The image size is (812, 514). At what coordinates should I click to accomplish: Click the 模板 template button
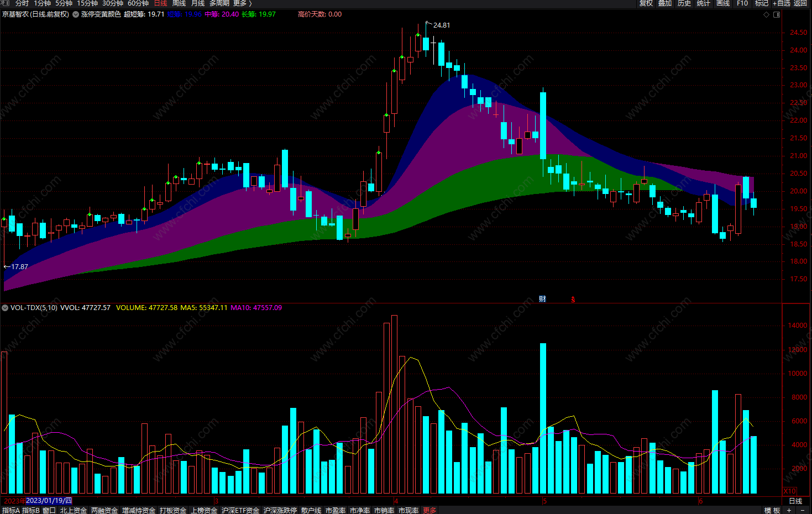(x=772, y=510)
